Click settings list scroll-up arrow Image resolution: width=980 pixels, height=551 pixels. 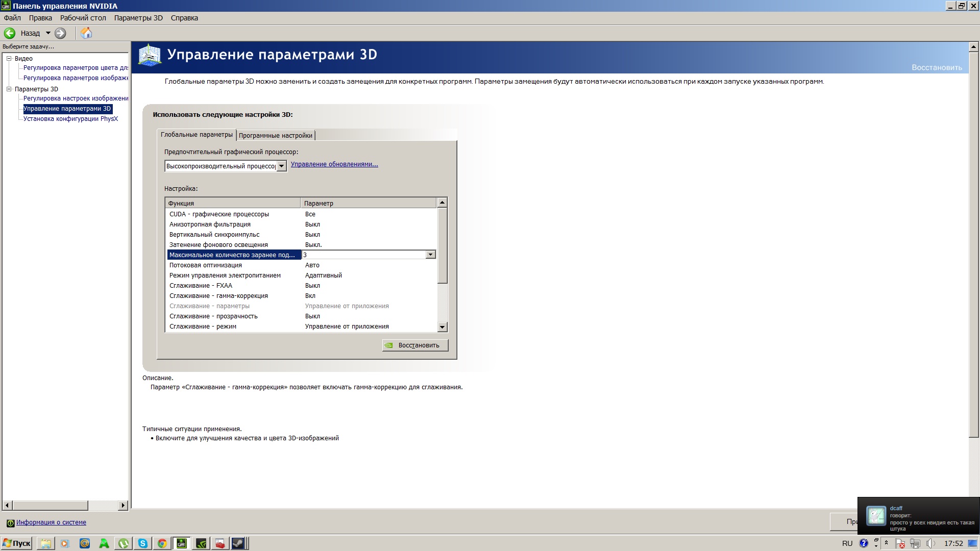click(442, 203)
